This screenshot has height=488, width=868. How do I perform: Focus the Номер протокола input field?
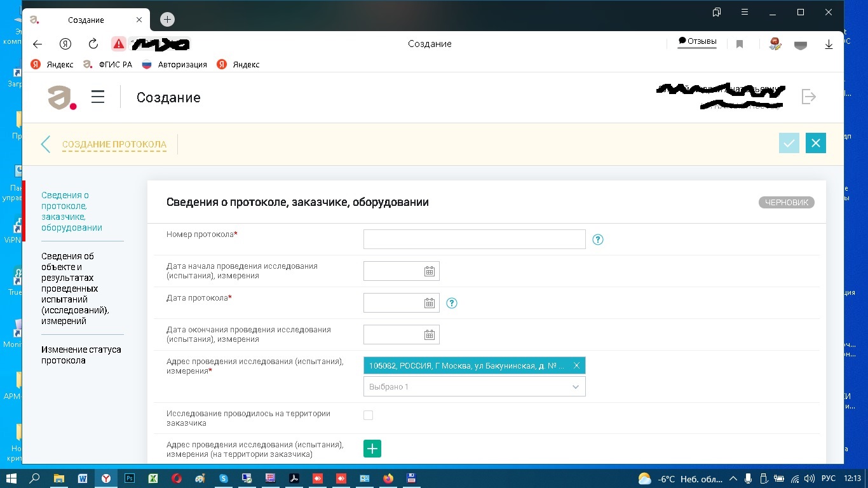click(474, 239)
